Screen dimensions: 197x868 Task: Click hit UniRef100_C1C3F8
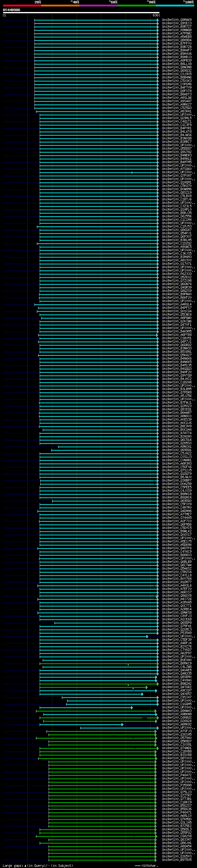click(x=177, y=125)
